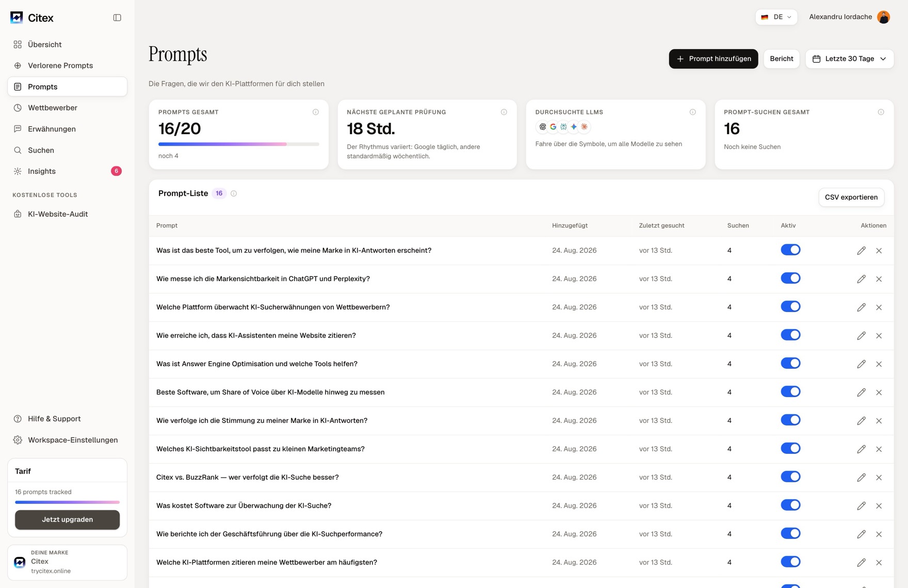Click the Google icon in Durchsuchte LLMs

(553, 127)
